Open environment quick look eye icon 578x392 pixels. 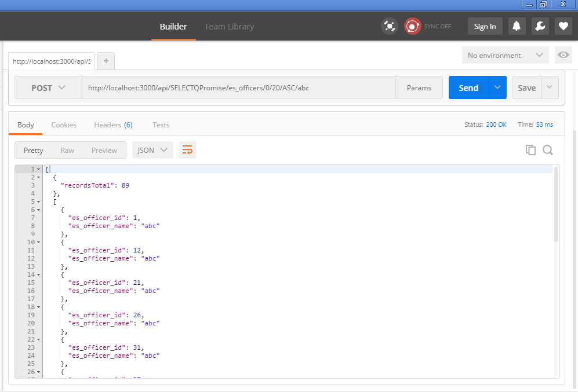tap(564, 55)
